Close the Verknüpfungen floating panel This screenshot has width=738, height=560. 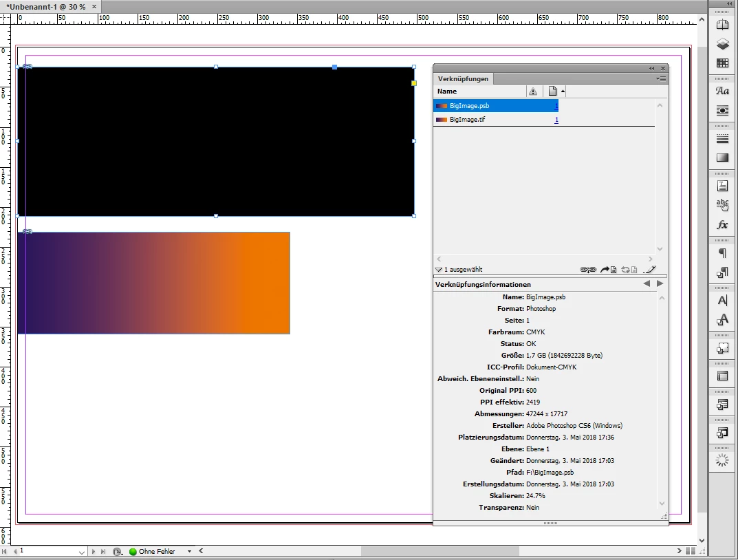pyautogui.click(x=663, y=68)
